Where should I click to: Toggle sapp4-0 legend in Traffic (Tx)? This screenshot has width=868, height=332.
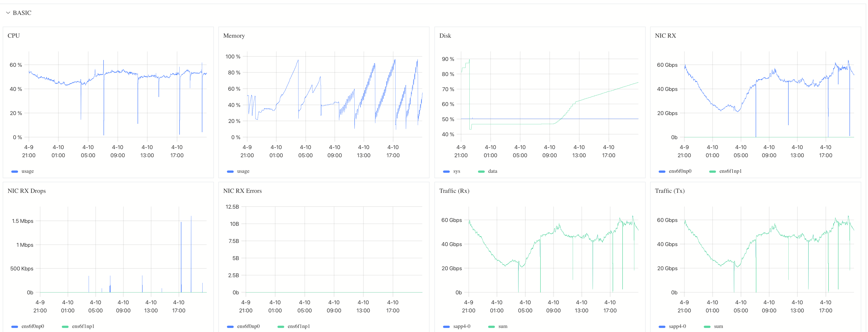677,326
